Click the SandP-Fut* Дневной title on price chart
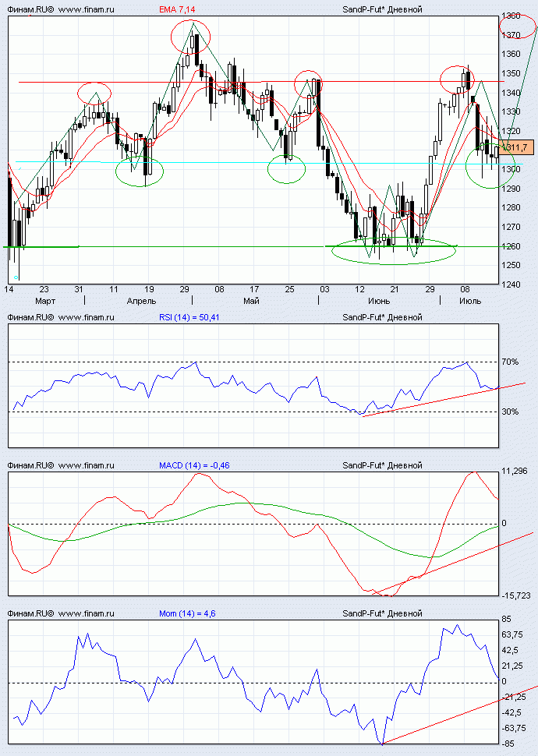Viewport: 538px width, 756px height. (382, 9)
